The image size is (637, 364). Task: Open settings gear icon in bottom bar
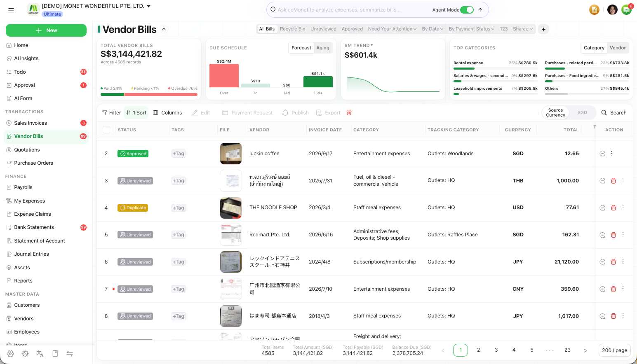coord(10,354)
